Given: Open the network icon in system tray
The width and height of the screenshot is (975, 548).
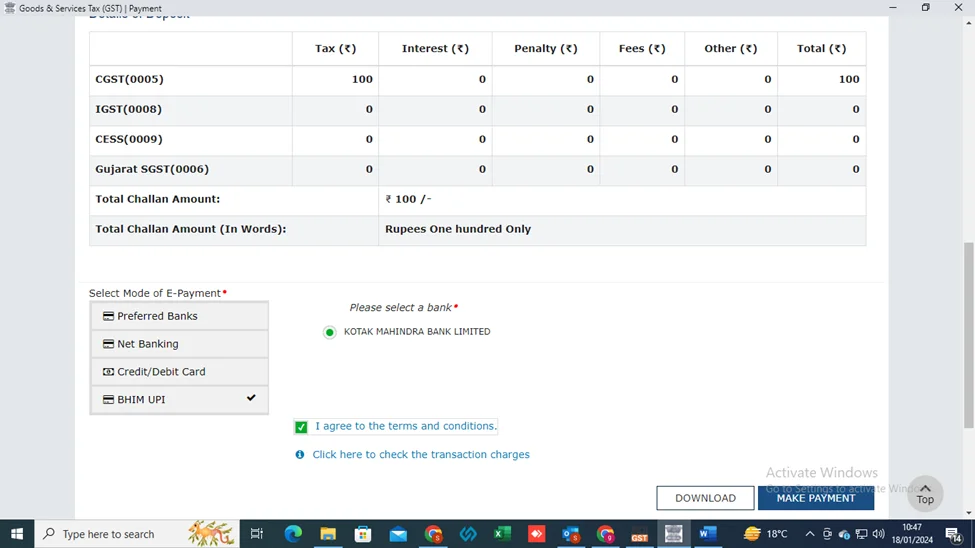Looking at the screenshot, I should (861, 534).
